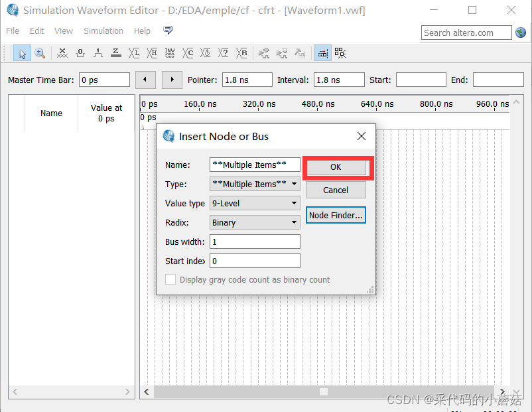This screenshot has width=532, height=412.
Task: Click the 640.0 ns timeline label
Action: pos(377,104)
